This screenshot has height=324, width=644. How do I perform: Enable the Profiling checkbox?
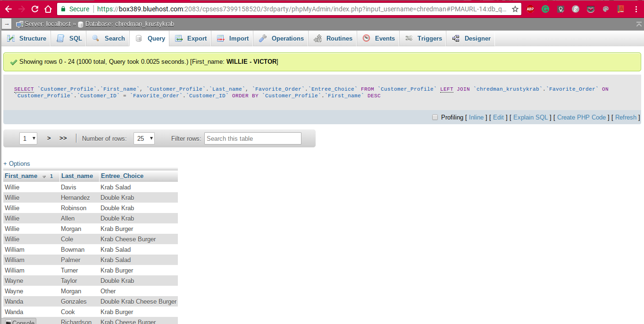(435, 118)
